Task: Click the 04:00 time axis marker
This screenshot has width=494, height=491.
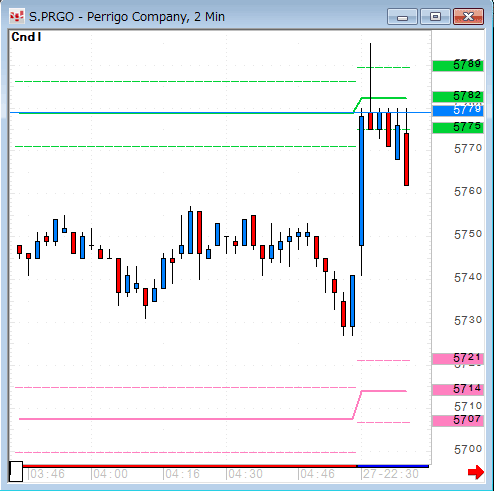Action: (x=109, y=474)
